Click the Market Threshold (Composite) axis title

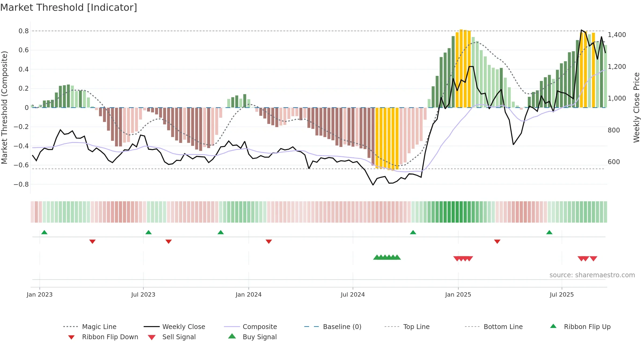pyautogui.click(x=4, y=108)
